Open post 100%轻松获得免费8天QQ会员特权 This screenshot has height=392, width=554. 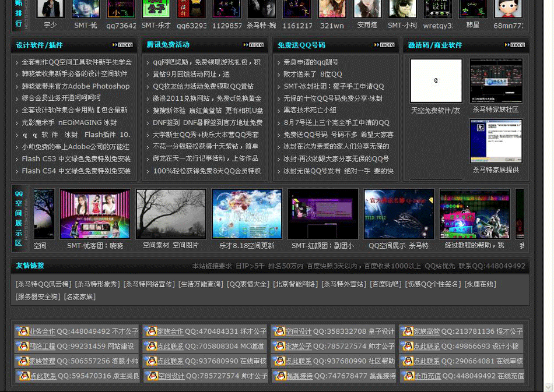tap(206, 171)
